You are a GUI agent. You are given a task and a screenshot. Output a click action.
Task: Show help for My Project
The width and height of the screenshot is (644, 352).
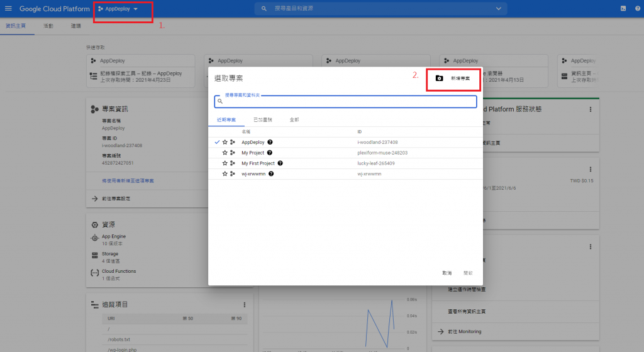[269, 153]
